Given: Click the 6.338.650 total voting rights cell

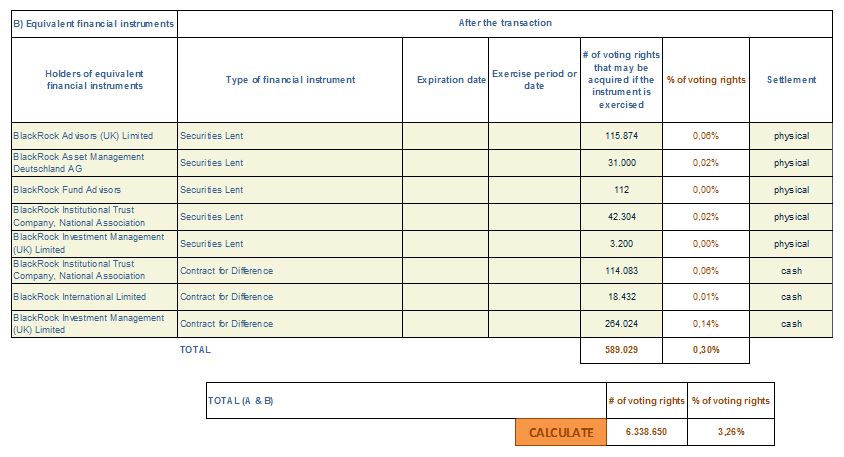Looking at the screenshot, I should (x=646, y=432).
